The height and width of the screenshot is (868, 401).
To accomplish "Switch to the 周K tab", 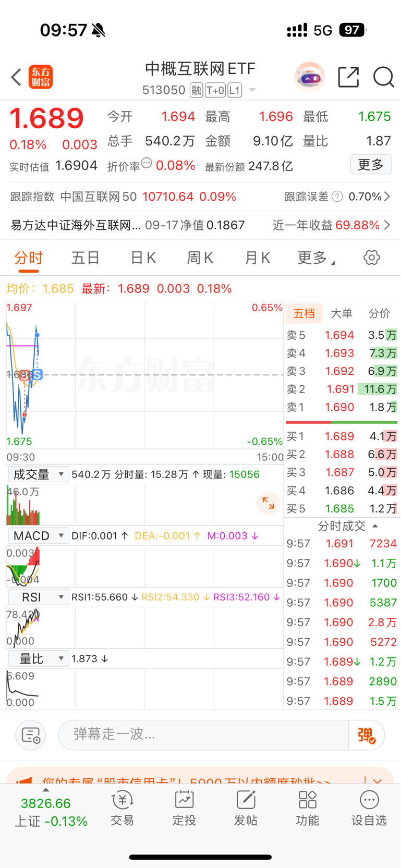I will [x=200, y=258].
